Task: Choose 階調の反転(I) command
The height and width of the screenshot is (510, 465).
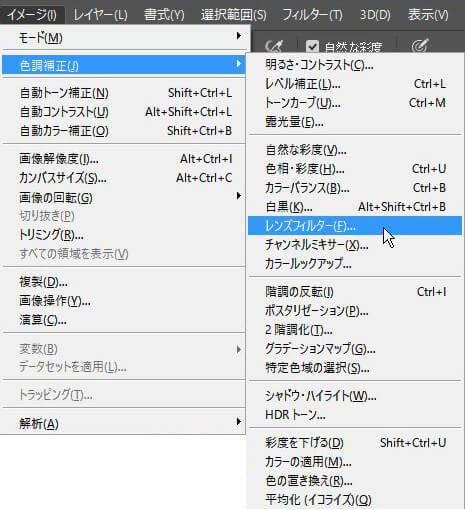Action: [x=355, y=292]
